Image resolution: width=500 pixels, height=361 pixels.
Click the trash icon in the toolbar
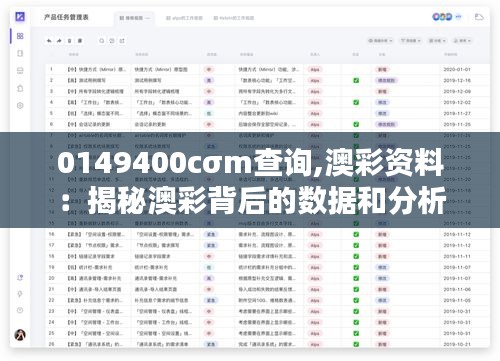click(x=69, y=41)
